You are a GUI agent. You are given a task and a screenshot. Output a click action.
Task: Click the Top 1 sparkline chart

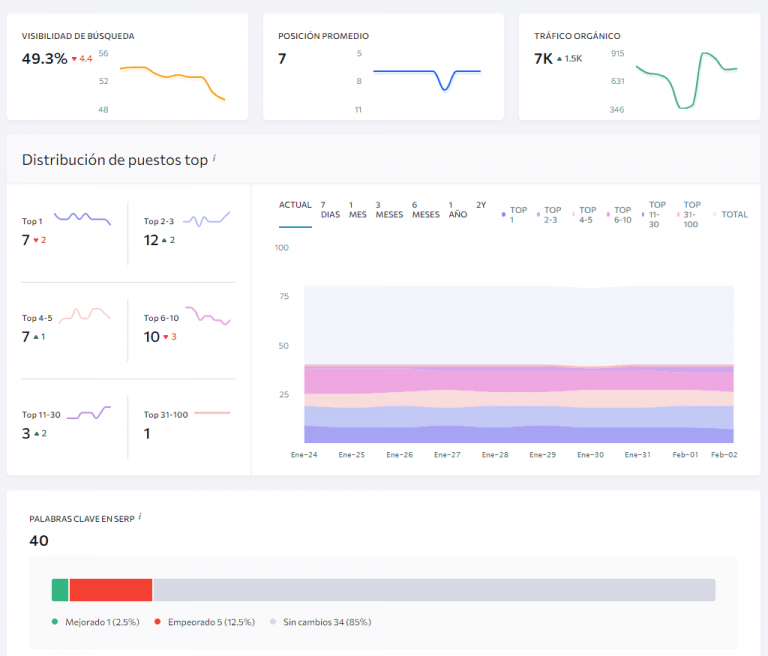(82, 218)
